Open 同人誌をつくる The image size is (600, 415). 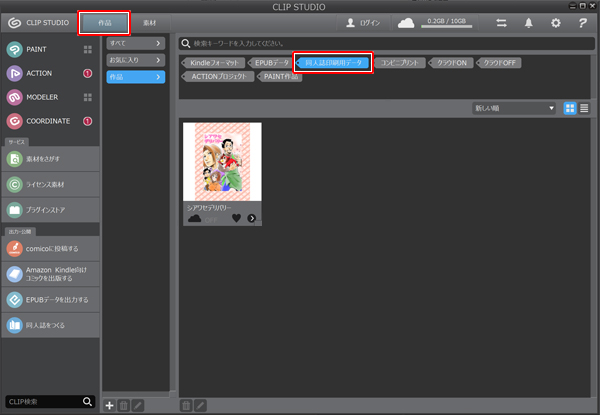51,325
